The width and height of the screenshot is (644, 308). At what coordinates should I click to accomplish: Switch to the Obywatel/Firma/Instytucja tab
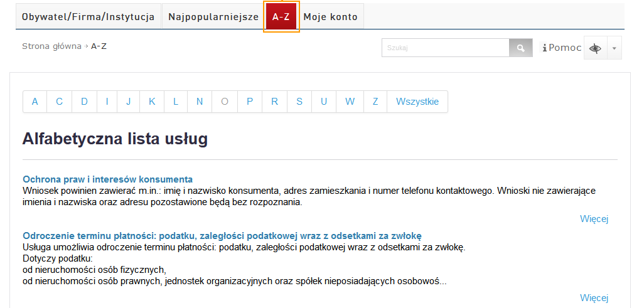tap(88, 17)
